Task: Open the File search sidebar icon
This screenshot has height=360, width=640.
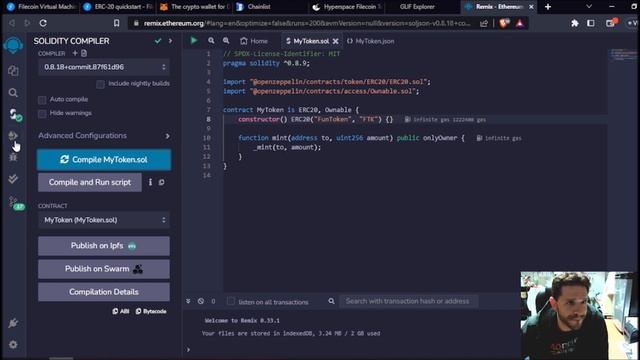Action: pos(13,93)
